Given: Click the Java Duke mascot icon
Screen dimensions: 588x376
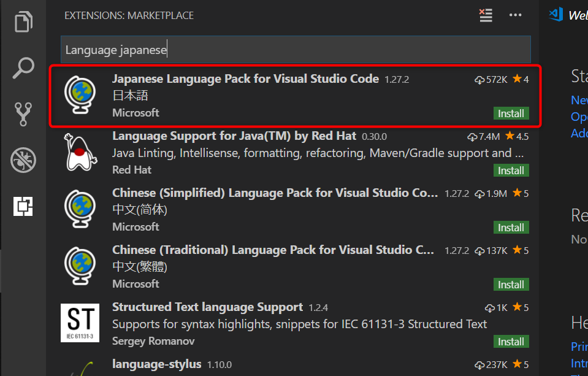Looking at the screenshot, I should [80, 152].
